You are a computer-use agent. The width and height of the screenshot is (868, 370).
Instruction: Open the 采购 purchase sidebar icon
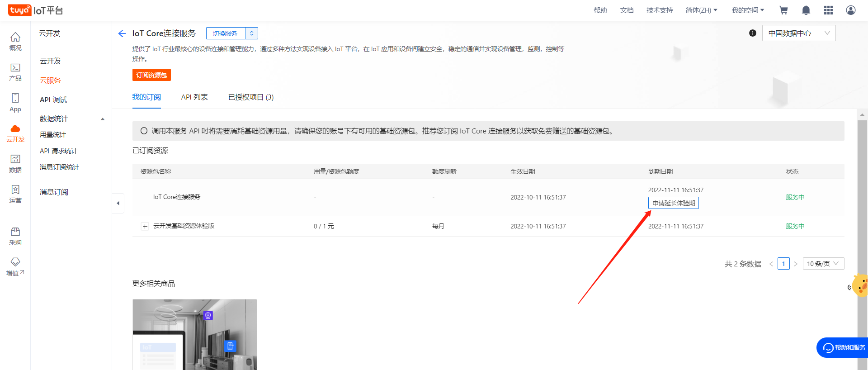click(15, 236)
